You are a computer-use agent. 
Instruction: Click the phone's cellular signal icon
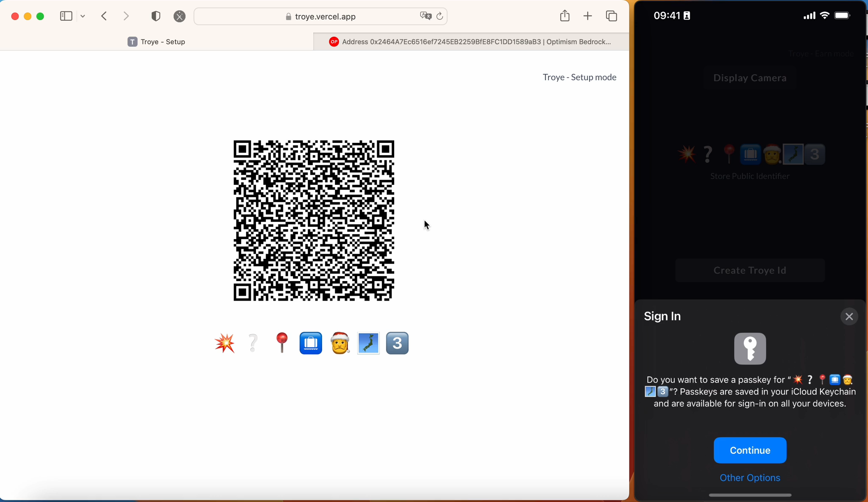pos(809,16)
